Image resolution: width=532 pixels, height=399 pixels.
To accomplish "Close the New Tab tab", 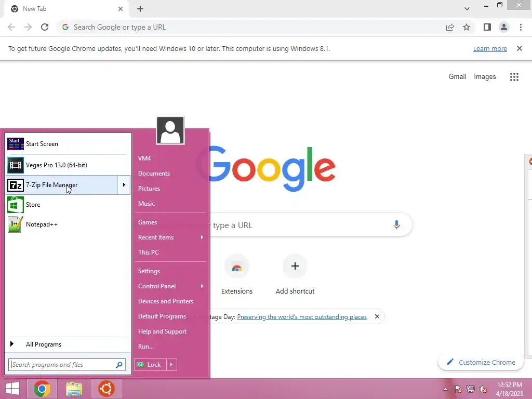I will (x=121, y=9).
